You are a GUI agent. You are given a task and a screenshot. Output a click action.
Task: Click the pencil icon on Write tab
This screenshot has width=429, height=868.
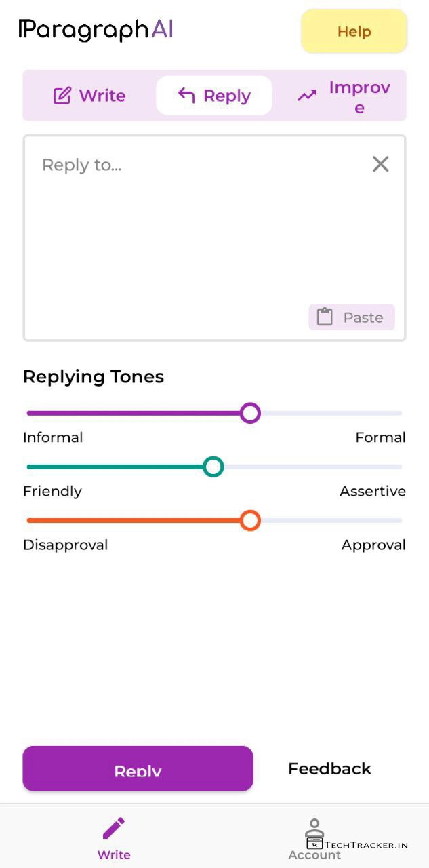(62, 96)
